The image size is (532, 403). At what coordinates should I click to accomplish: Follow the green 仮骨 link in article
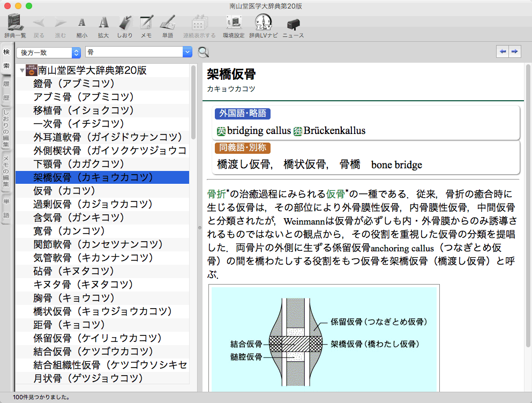335,193
